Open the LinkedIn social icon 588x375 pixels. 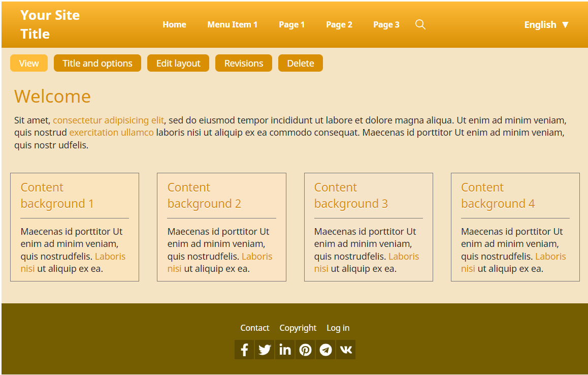pos(285,350)
